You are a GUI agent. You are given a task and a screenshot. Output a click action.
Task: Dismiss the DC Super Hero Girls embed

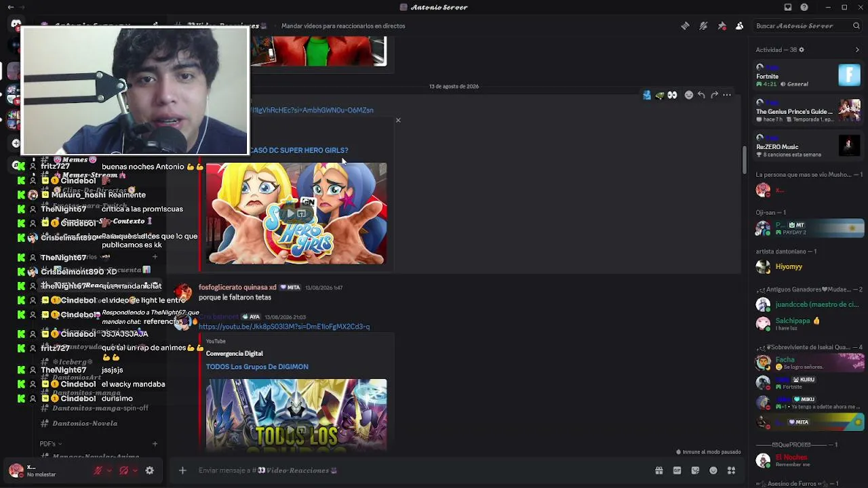coord(398,121)
